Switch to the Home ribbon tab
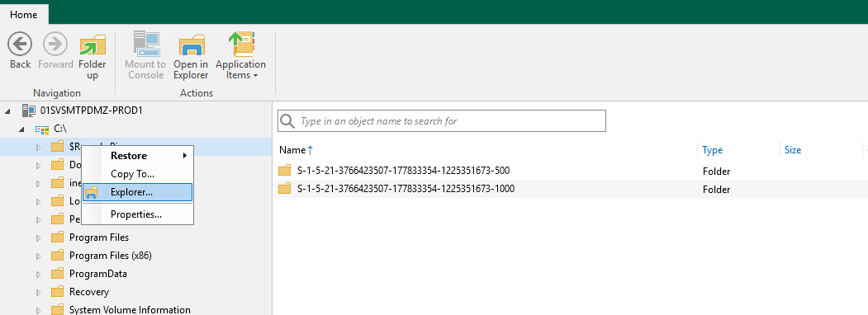Image resolution: width=868 pixels, height=315 pixels. pyautogui.click(x=24, y=14)
